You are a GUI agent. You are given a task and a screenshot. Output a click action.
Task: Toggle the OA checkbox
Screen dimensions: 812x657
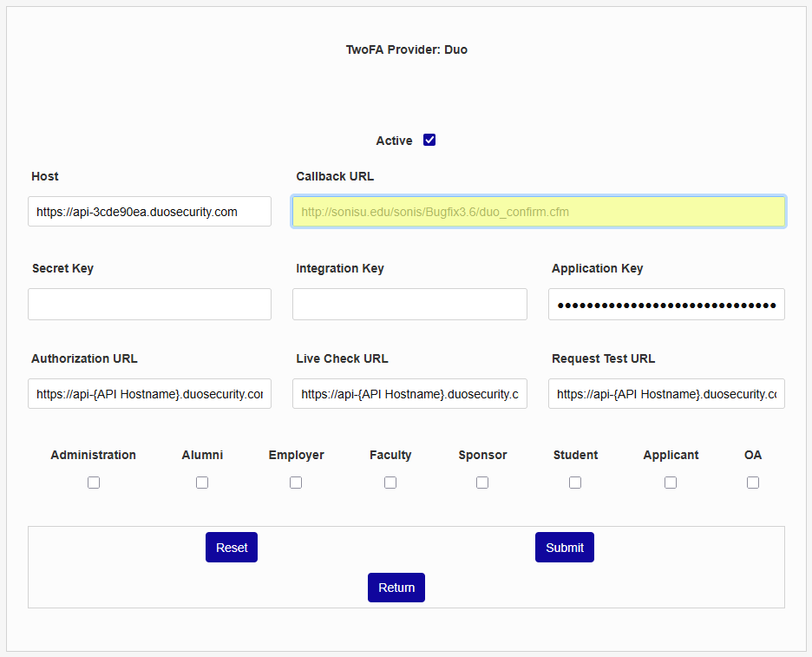(753, 483)
